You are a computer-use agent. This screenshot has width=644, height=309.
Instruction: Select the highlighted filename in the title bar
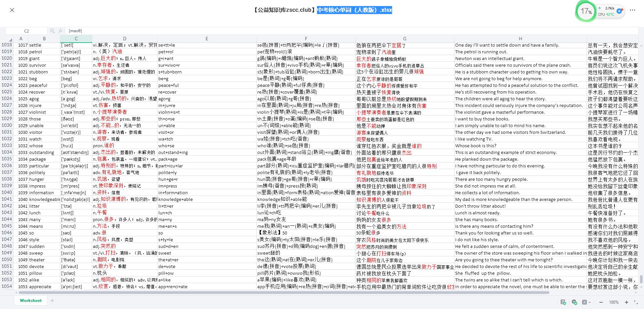click(354, 10)
